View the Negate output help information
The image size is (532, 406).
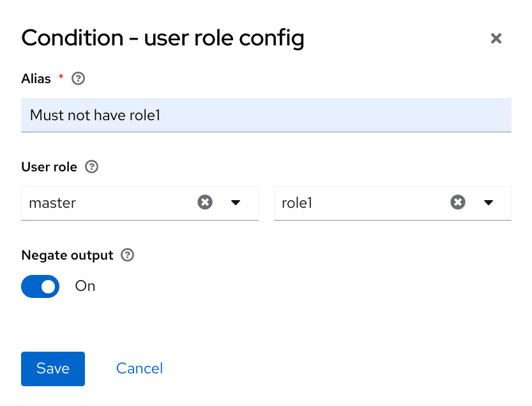127,255
